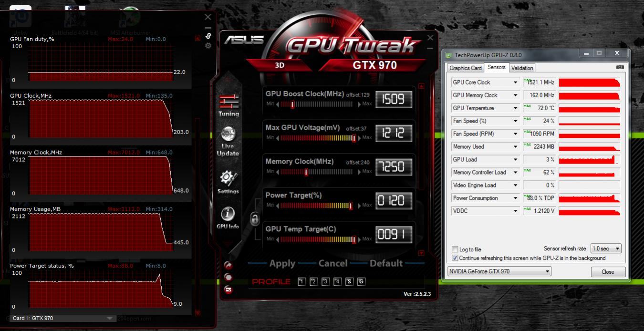Increase Memory Clock with Max arrow

point(359,172)
